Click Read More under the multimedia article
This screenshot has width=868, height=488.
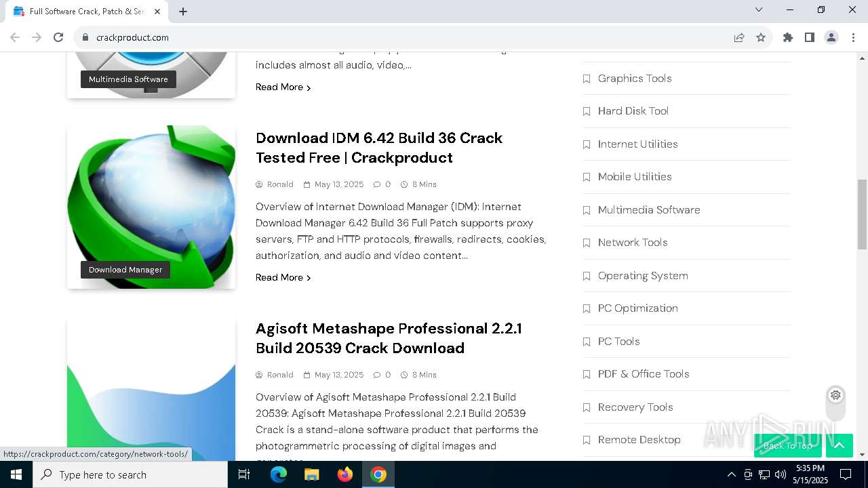pos(283,87)
